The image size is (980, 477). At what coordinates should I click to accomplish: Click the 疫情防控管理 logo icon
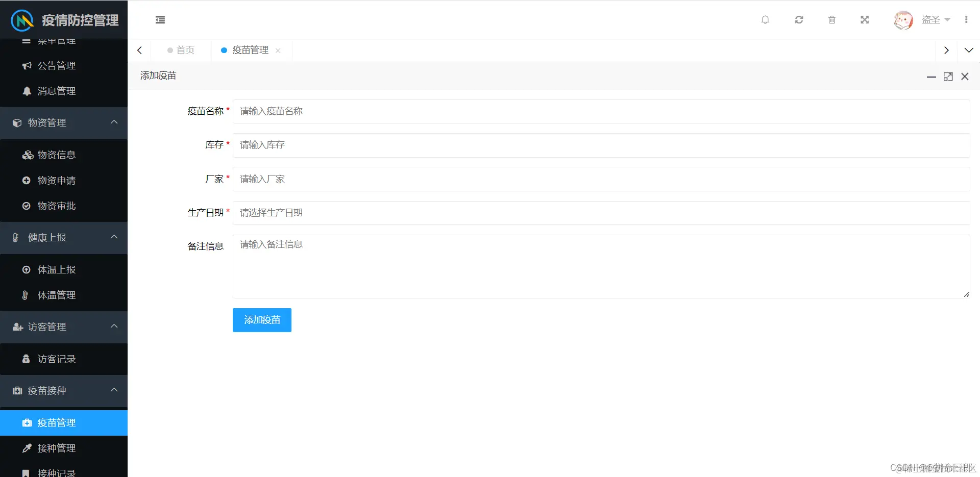coord(22,20)
